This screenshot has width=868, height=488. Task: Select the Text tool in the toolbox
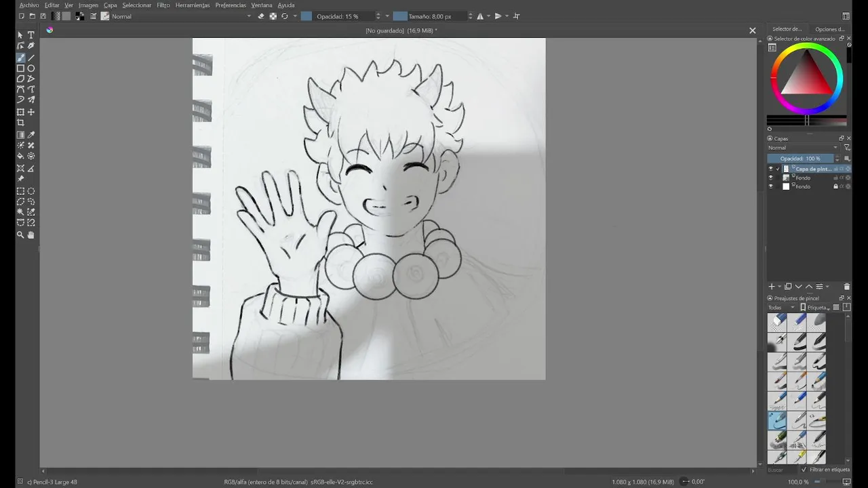tap(31, 35)
